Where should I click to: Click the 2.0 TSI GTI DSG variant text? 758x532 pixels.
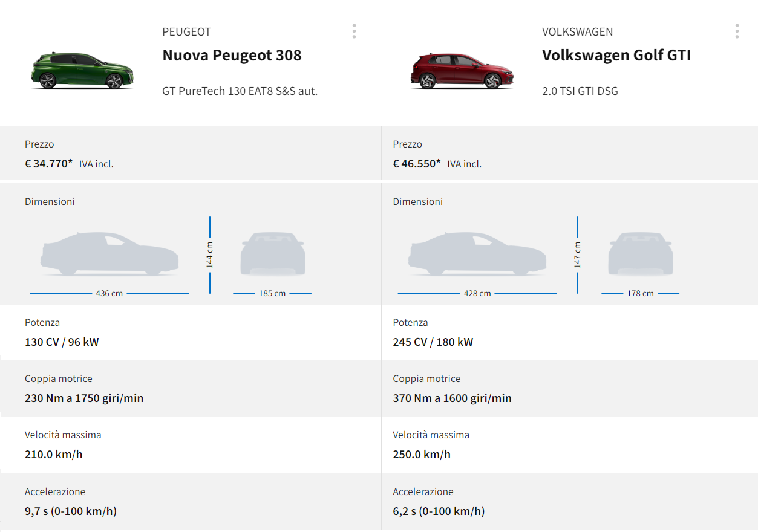point(580,91)
